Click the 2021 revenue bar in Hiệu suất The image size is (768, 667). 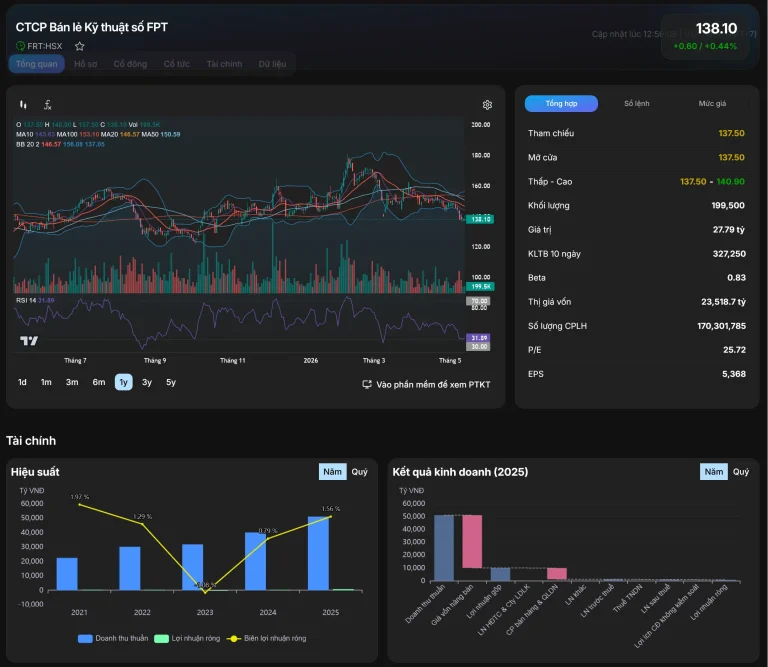click(67, 574)
